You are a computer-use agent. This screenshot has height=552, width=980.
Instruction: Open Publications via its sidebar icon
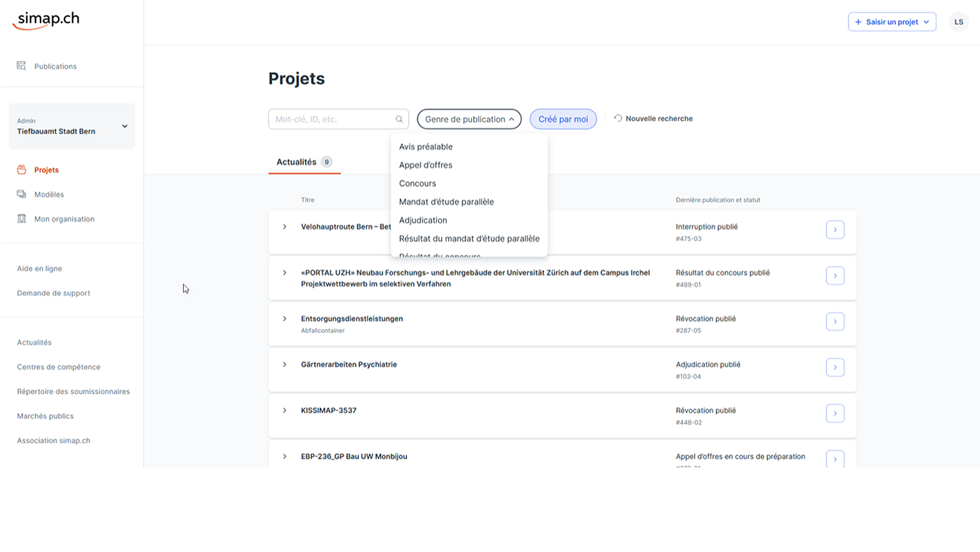point(21,66)
